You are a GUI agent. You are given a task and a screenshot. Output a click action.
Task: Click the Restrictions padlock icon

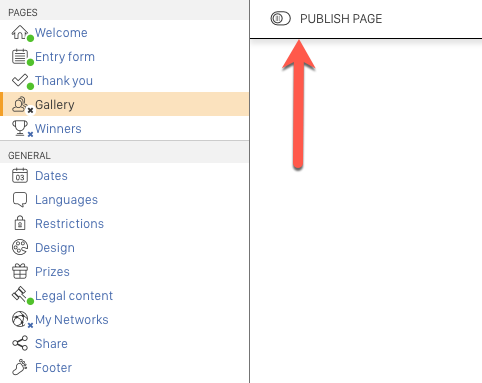coord(20,223)
